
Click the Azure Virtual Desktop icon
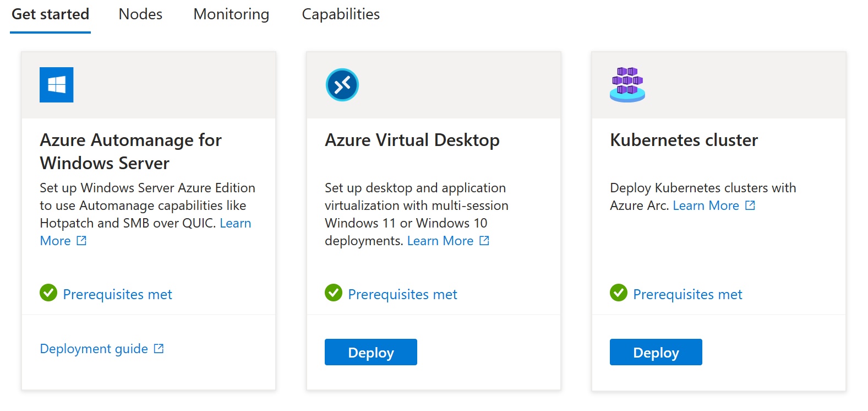[x=342, y=85]
